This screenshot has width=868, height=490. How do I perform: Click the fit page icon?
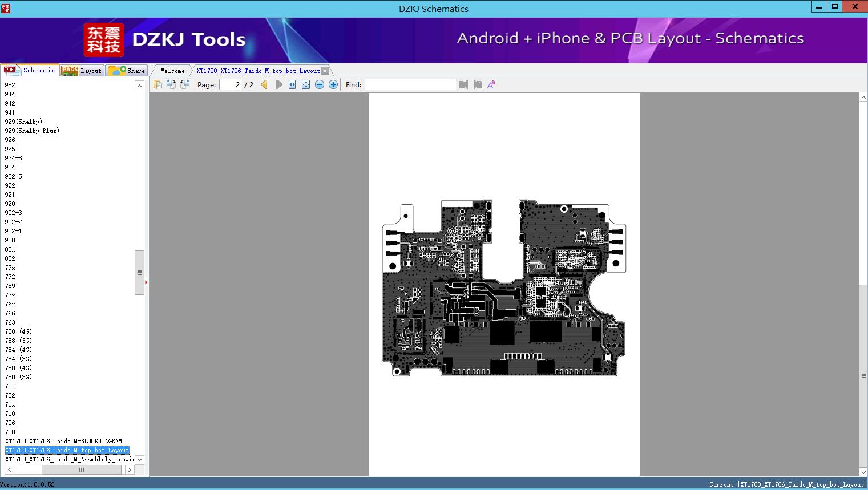click(306, 84)
